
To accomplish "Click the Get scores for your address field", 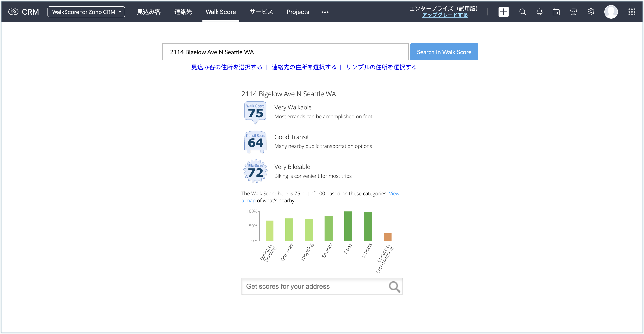I will coord(312,286).
